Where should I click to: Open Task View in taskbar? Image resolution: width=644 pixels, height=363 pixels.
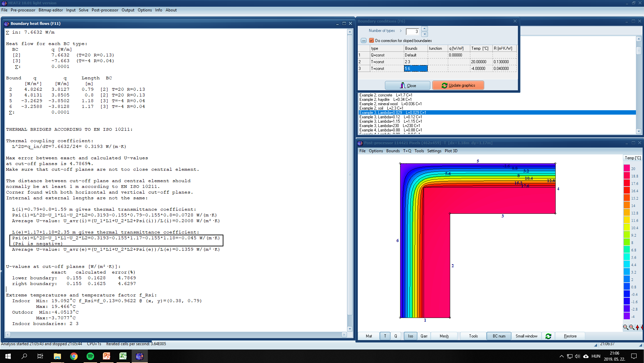click(40, 356)
